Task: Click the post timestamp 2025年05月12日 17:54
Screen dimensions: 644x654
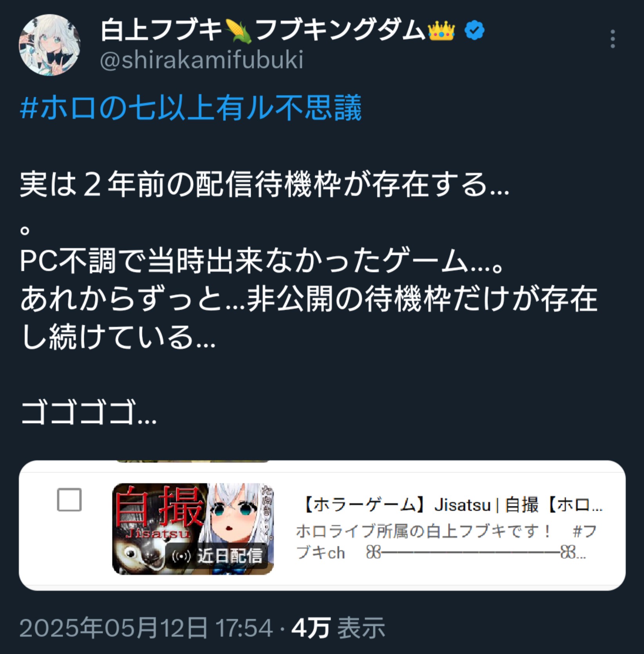Action: (x=146, y=628)
